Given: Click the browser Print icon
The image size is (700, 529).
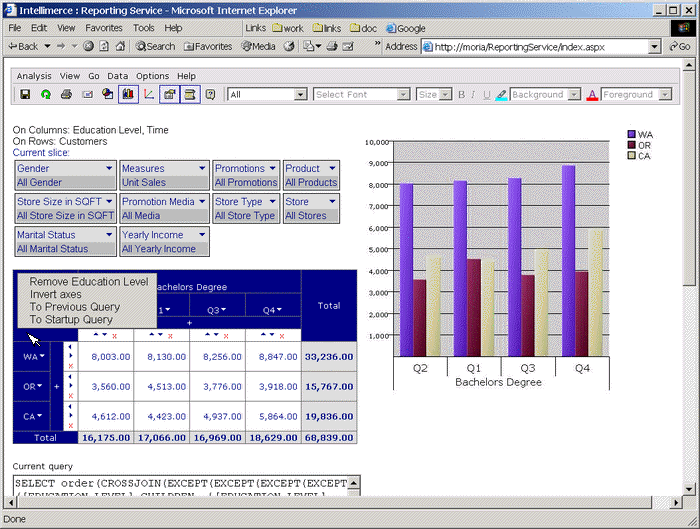Looking at the screenshot, I should pyautogui.click(x=332, y=46).
